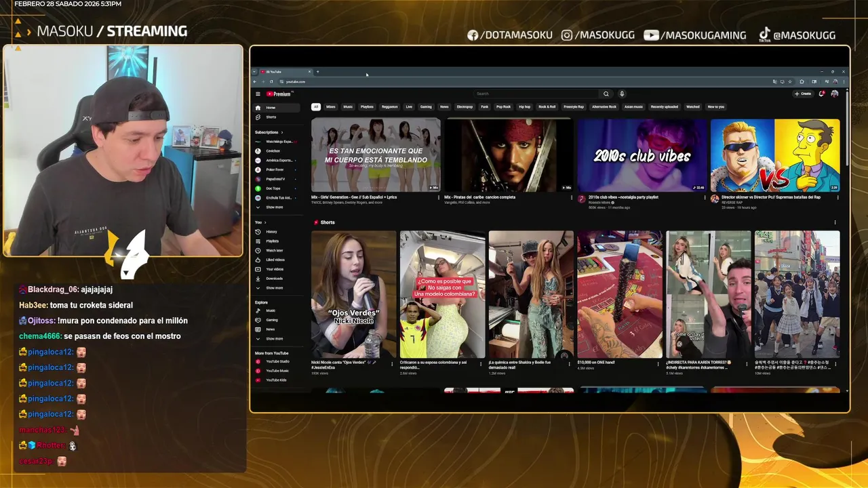The width and height of the screenshot is (868, 488).
Task: Go back with the browser back arrow
Action: [x=256, y=81]
